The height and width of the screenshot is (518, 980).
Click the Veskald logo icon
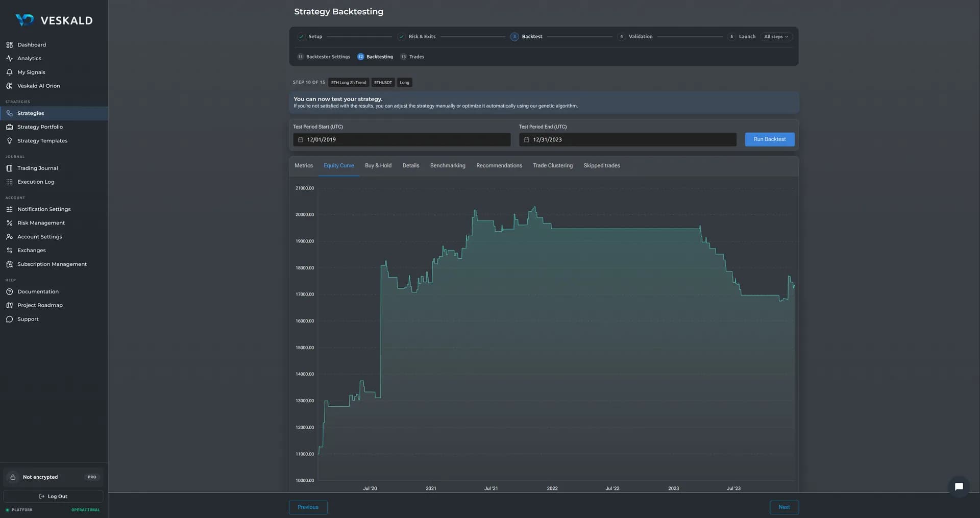24,20
